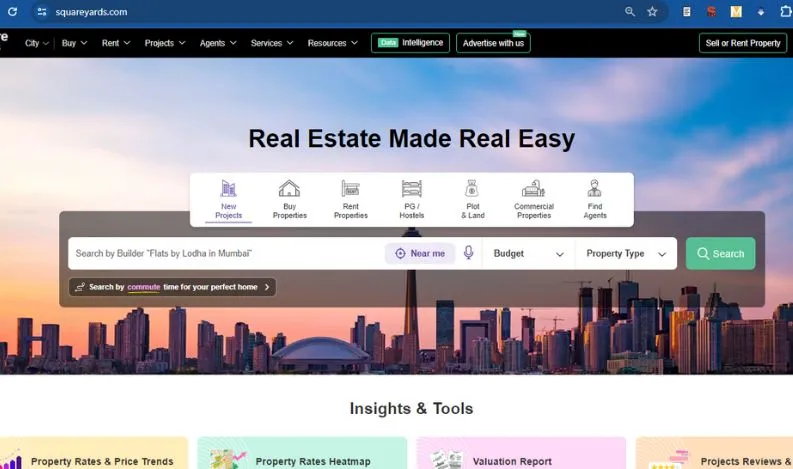
Task: Click the bar chart icon on Price Trends card
Action: click(x=11, y=459)
